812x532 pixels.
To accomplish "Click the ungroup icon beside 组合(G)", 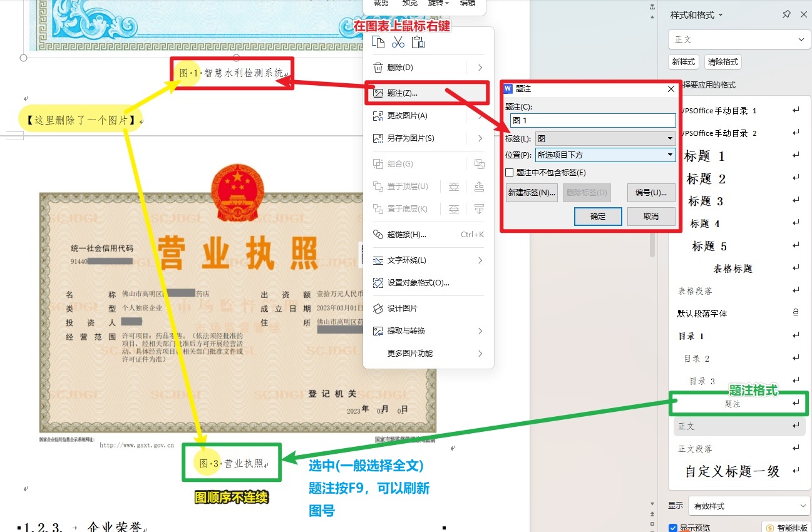I will point(480,164).
